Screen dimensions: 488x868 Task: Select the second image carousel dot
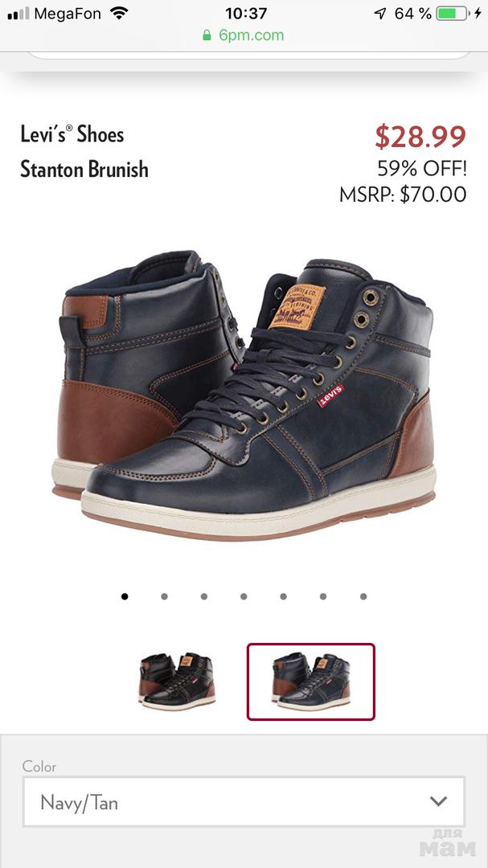pos(165,596)
